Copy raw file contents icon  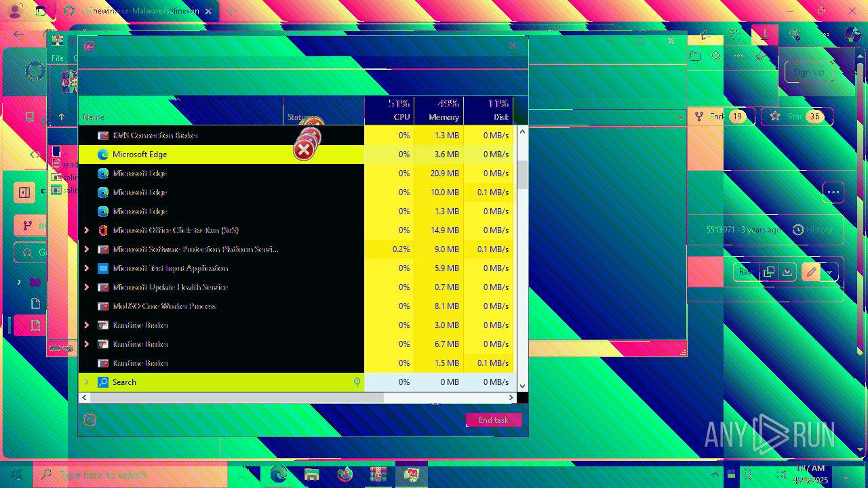point(768,272)
